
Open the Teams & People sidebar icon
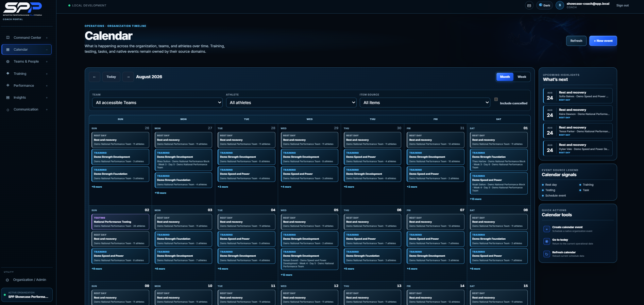(8, 62)
